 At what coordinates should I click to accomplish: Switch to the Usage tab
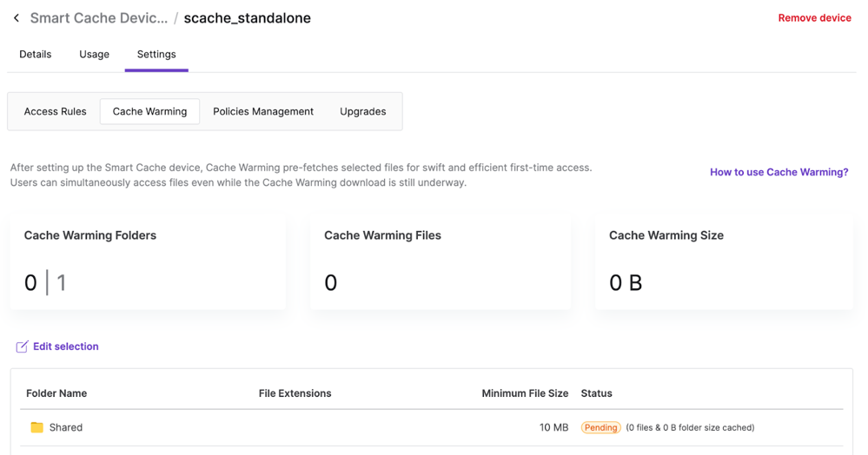tap(94, 54)
